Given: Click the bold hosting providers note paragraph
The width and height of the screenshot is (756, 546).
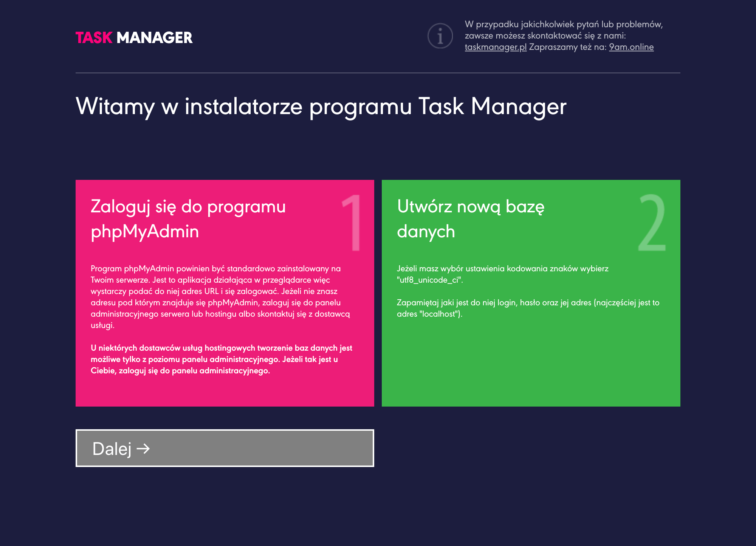Looking at the screenshot, I should (222, 359).
